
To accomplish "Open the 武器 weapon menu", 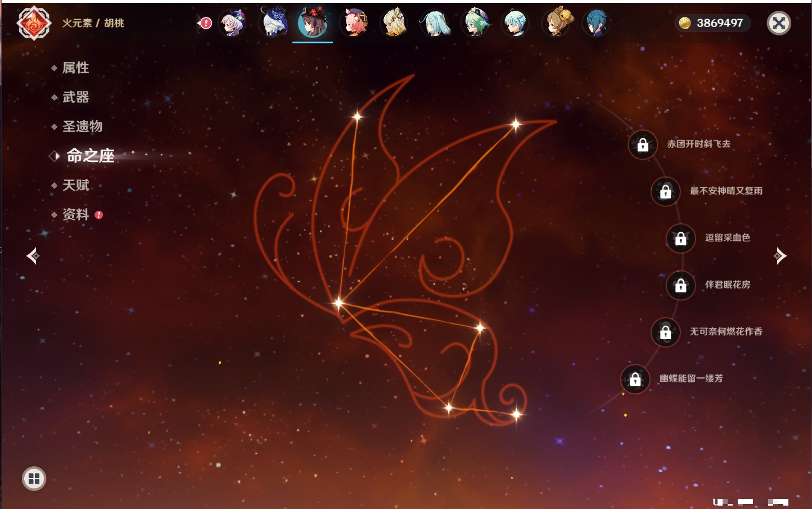I will [75, 97].
